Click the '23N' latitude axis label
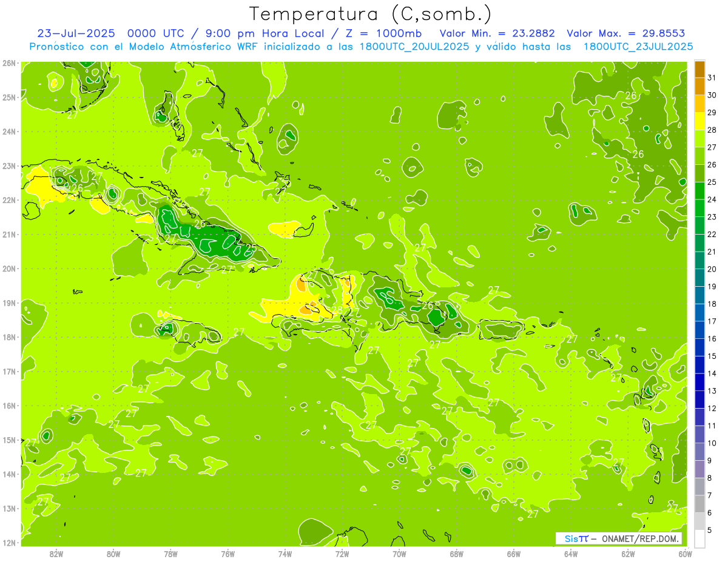728x562 pixels. [x=8, y=166]
